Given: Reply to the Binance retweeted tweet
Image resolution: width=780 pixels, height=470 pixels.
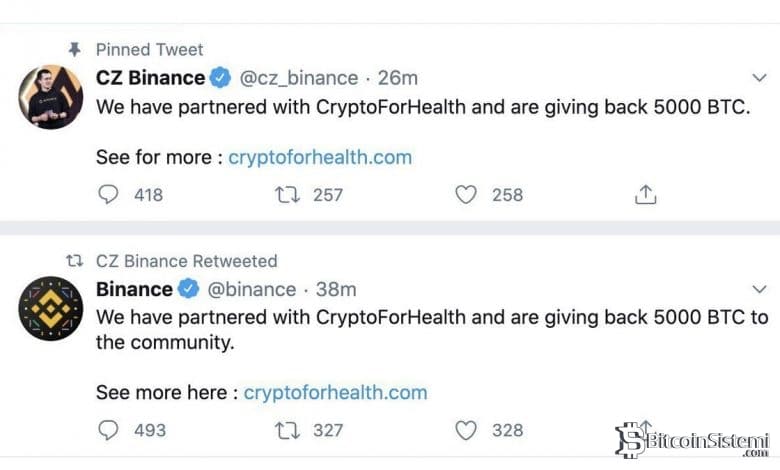Looking at the screenshot, I should click(x=108, y=430).
